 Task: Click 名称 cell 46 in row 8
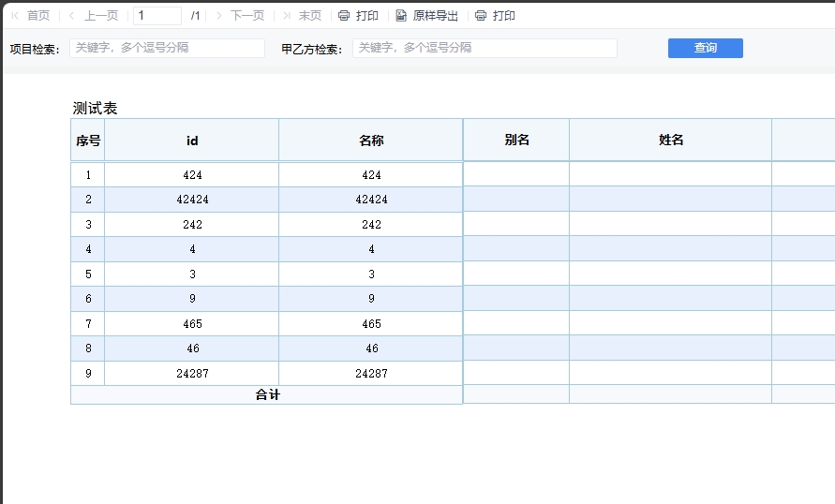point(371,348)
